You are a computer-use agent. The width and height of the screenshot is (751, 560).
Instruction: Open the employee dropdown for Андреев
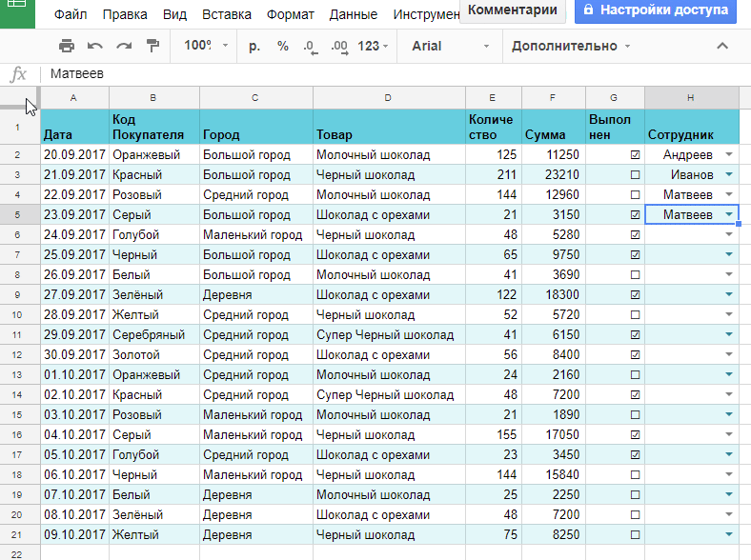pos(729,154)
